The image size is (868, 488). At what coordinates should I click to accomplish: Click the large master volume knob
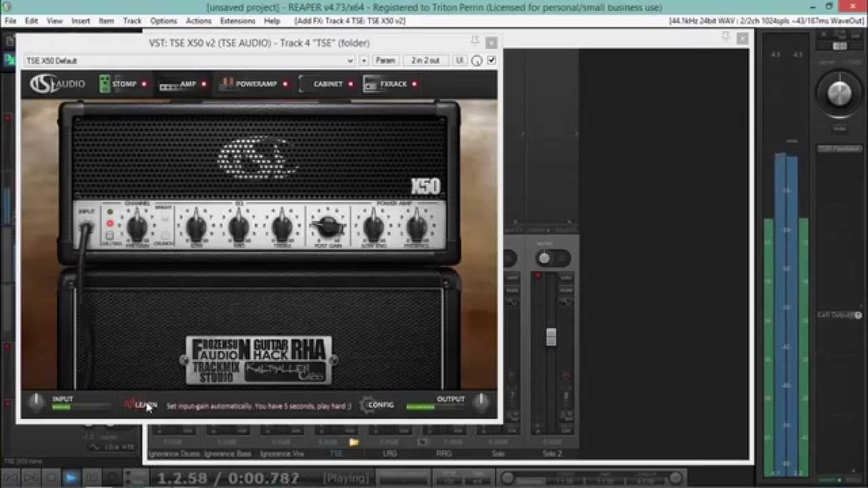tap(840, 93)
